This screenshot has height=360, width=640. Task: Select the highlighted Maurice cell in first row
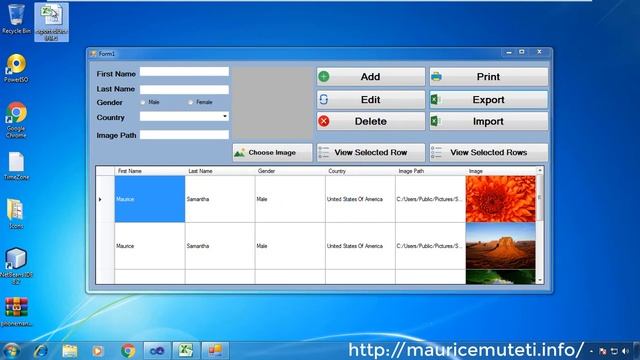tap(150, 199)
